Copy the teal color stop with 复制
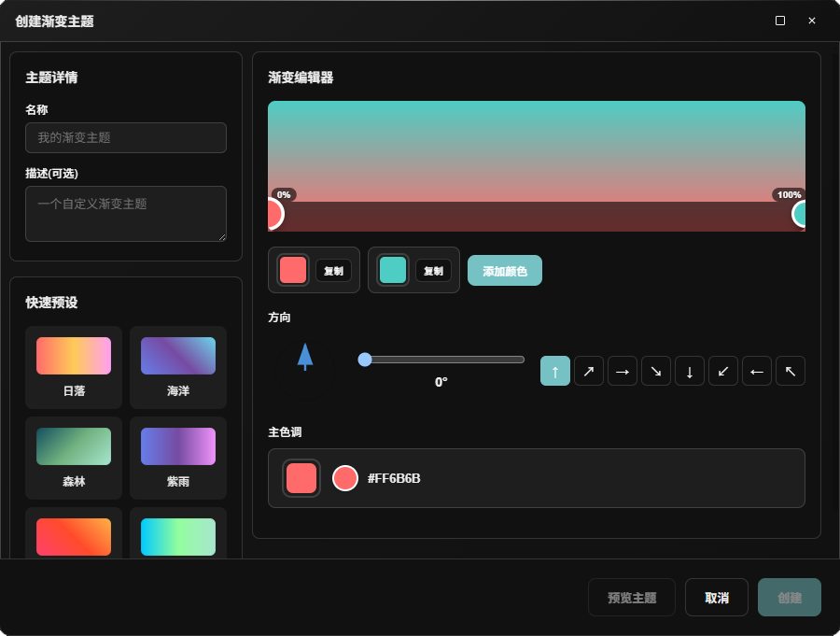Screen dimensions: 840x636 click(433, 271)
